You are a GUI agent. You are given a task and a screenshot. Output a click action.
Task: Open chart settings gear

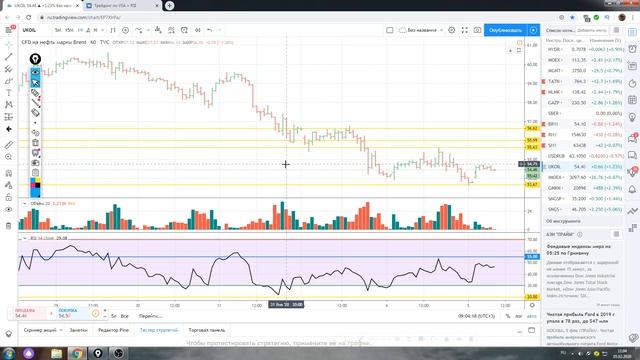[x=451, y=30]
